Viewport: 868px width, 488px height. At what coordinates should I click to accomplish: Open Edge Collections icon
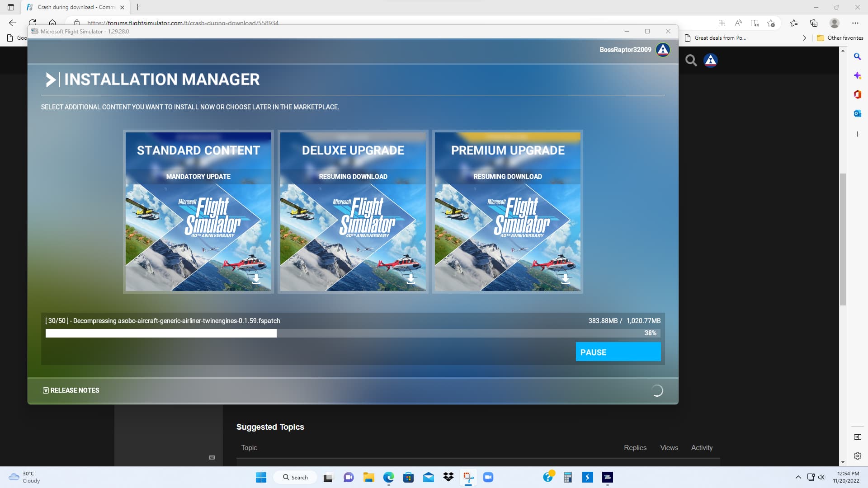click(814, 23)
